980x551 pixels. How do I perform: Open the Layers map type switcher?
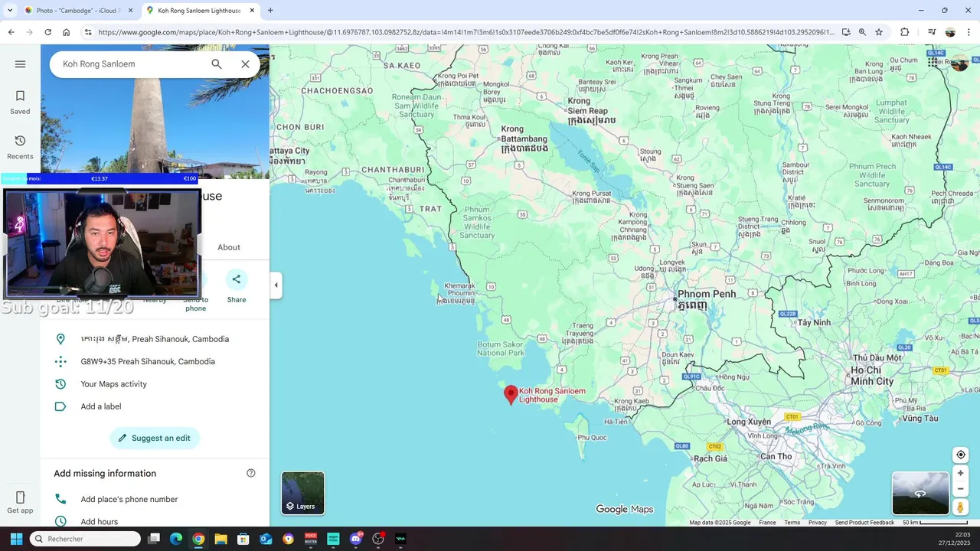pyautogui.click(x=303, y=493)
